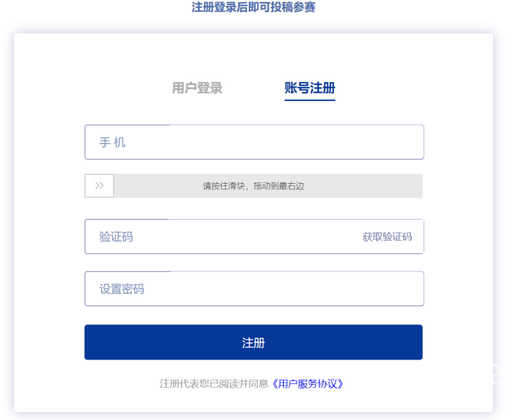Screen dimensions: 517x420
Task: Click the 手机 placeholder label
Action: click(x=112, y=142)
